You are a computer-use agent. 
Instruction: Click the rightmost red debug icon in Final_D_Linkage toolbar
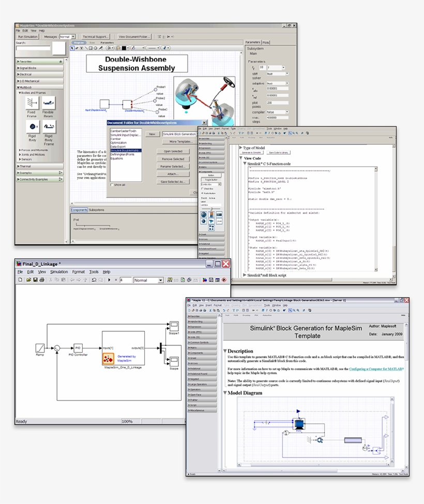(x=224, y=280)
